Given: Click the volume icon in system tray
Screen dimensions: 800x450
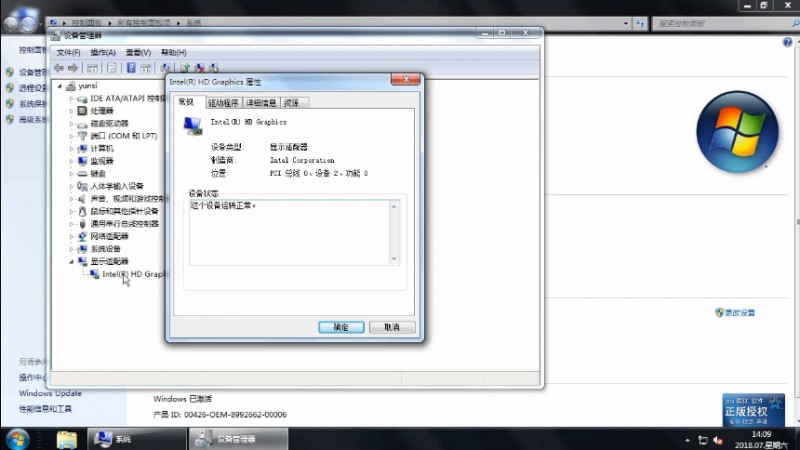Looking at the screenshot, I should point(718,440).
